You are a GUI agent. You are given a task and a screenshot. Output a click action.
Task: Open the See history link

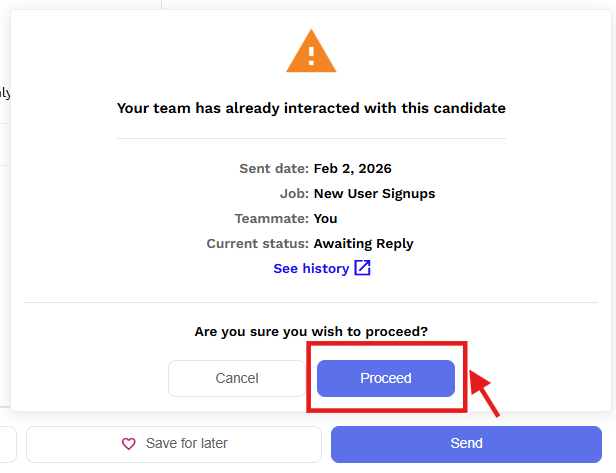coord(311,268)
